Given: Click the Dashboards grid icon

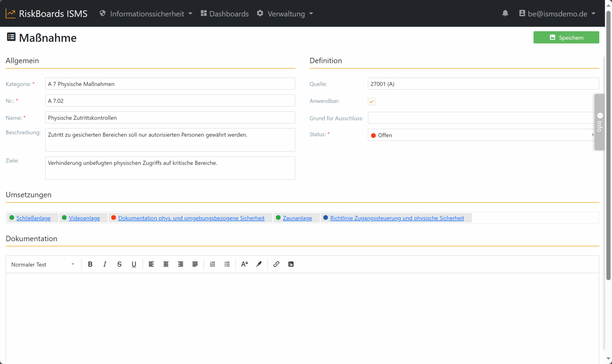Looking at the screenshot, I should coord(203,13).
